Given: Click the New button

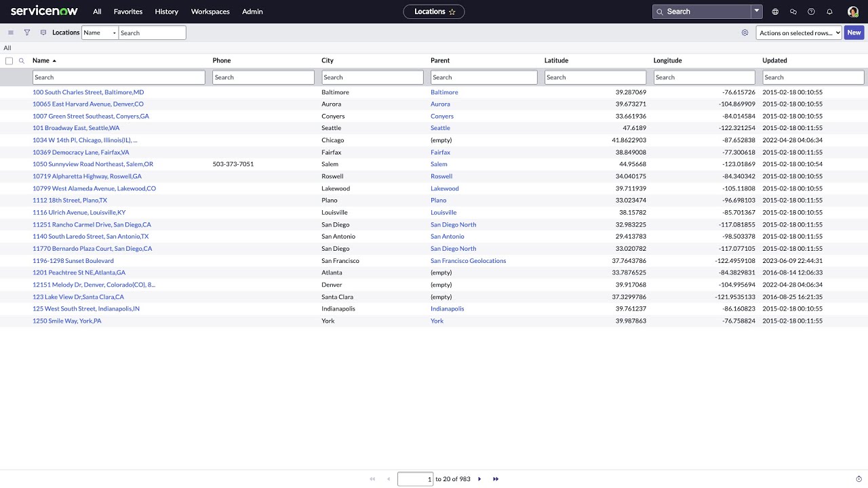Looking at the screenshot, I should click(854, 33).
